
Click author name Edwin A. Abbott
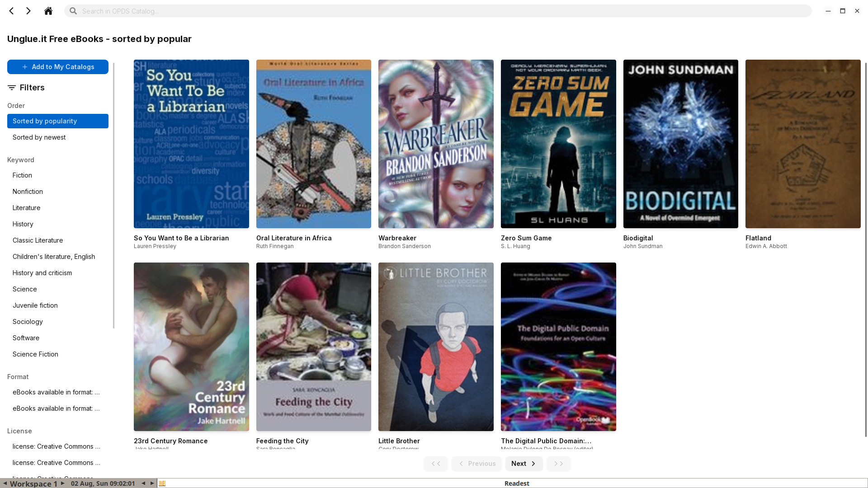pyautogui.click(x=766, y=246)
